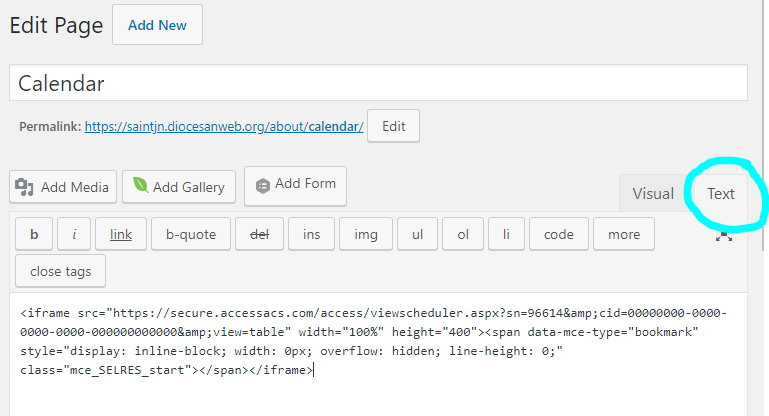This screenshot has height=416, width=769.
Task: Insert bold tag with b button
Action: (34, 234)
